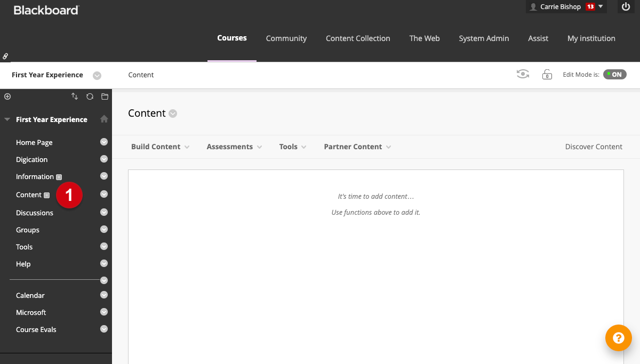
Task: Open the Build Content dropdown
Action: point(160,147)
